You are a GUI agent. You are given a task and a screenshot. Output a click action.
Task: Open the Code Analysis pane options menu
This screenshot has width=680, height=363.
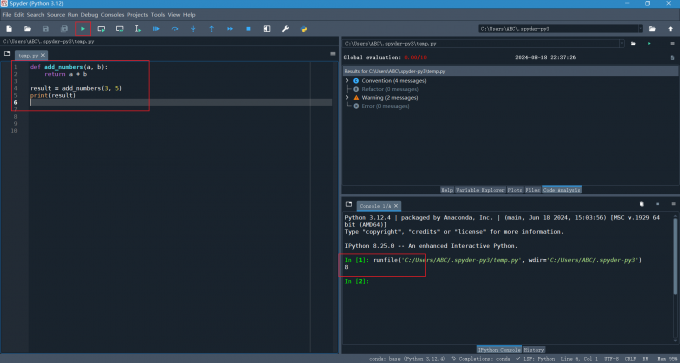(x=673, y=44)
